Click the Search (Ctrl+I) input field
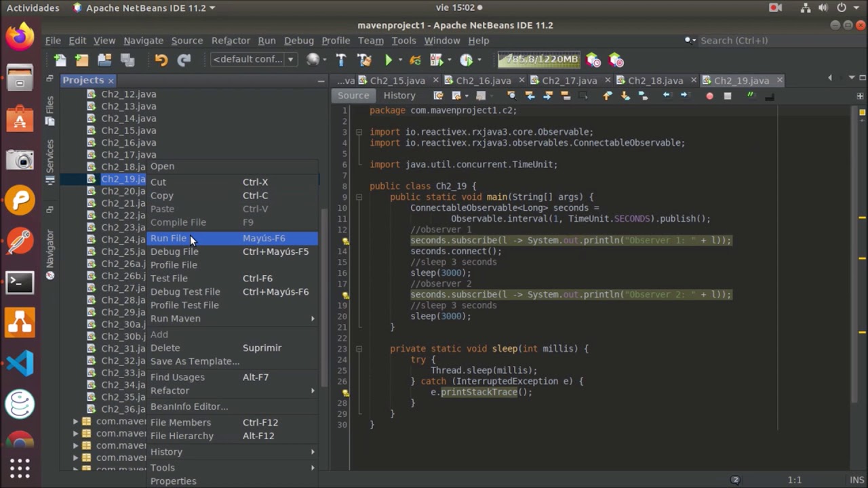868x488 pixels. tap(773, 41)
